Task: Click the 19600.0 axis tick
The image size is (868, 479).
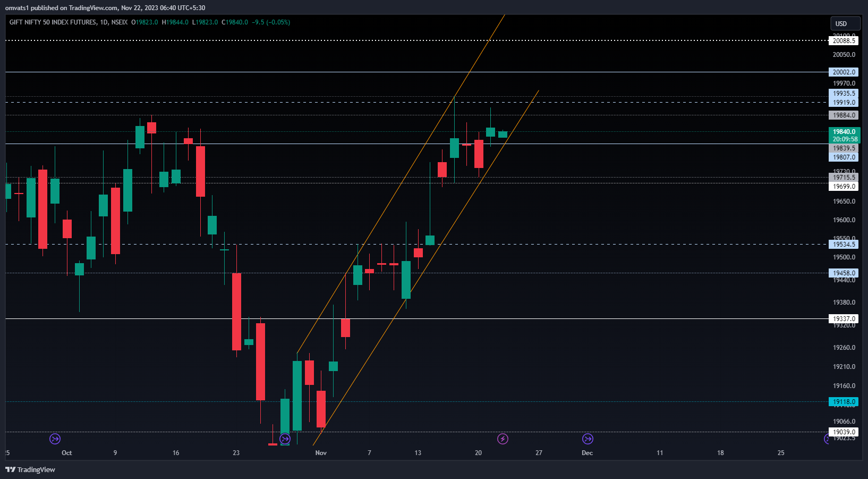Action: 844,220
